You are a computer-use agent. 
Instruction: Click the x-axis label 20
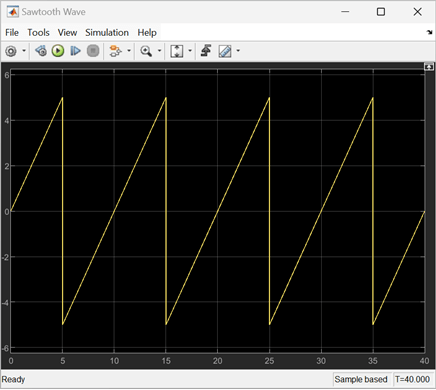tap(218, 361)
